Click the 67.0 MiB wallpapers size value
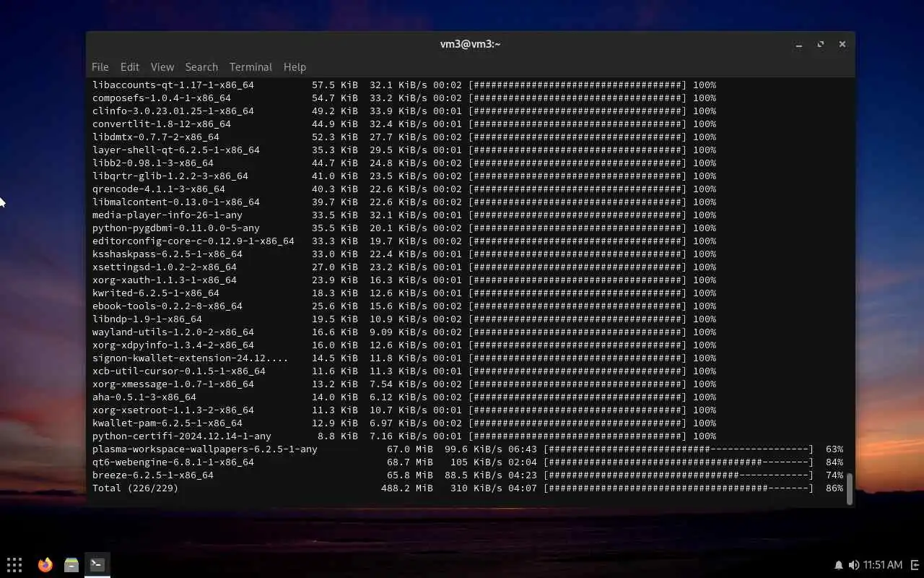 click(410, 449)
